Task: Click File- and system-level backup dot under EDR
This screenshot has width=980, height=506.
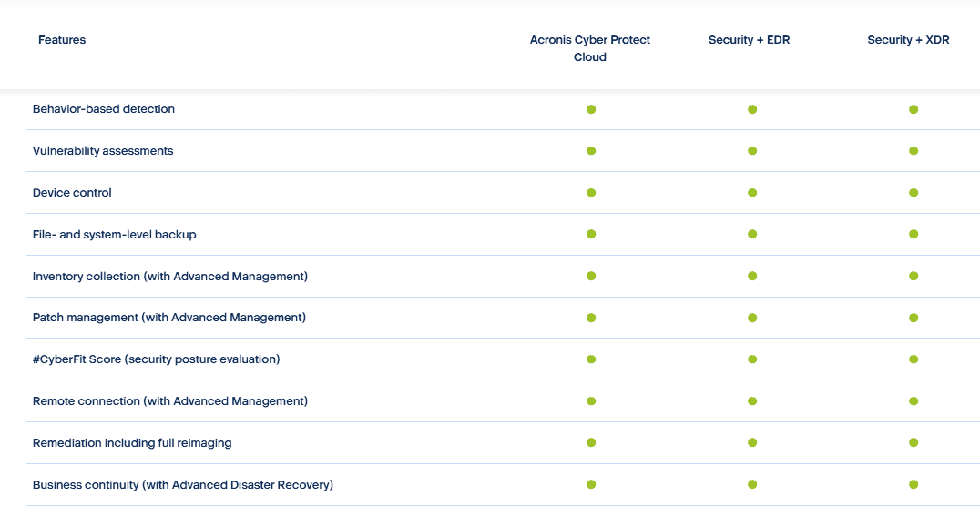Action: [x=752, y=234]
